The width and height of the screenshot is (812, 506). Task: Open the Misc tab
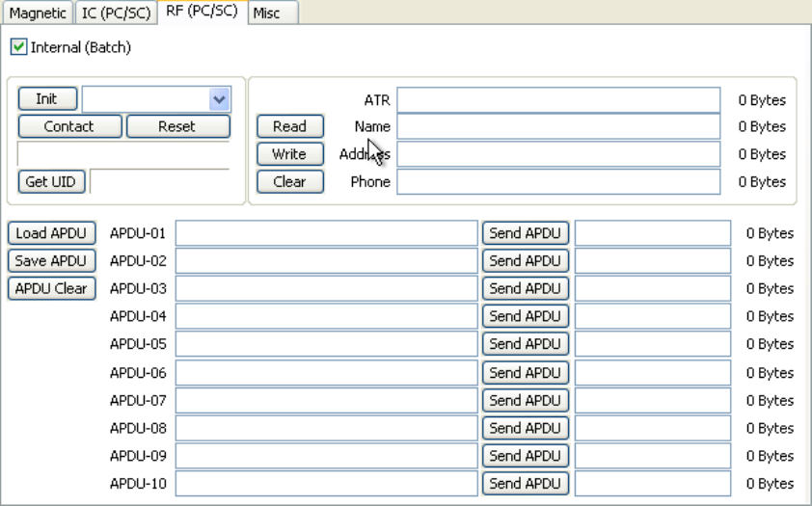pyautogui.click(x=273, y=13)
